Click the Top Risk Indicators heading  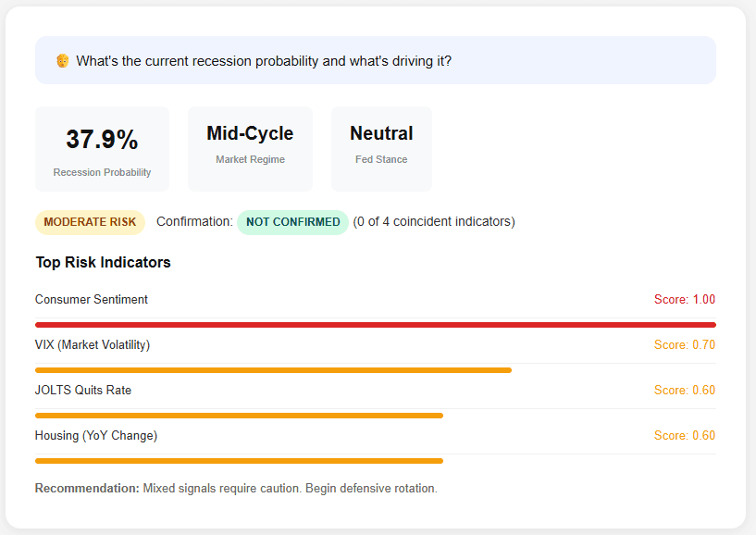click(102, 262)
